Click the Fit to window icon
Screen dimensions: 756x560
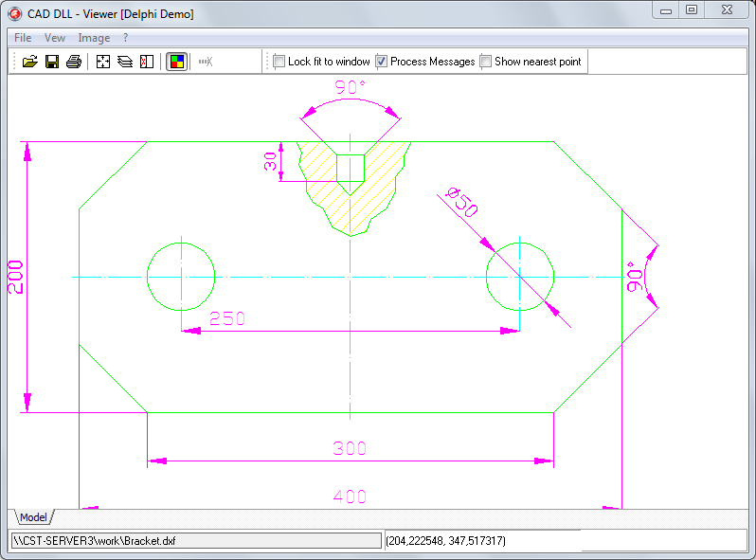click(x=104, y=62)
